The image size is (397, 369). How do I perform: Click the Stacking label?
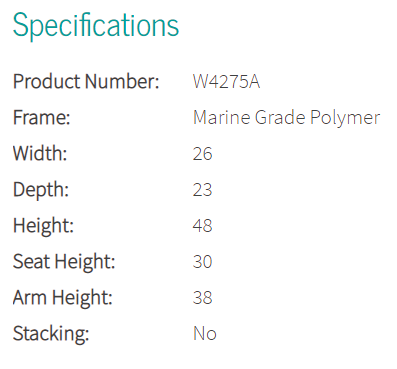pos(51,334)
